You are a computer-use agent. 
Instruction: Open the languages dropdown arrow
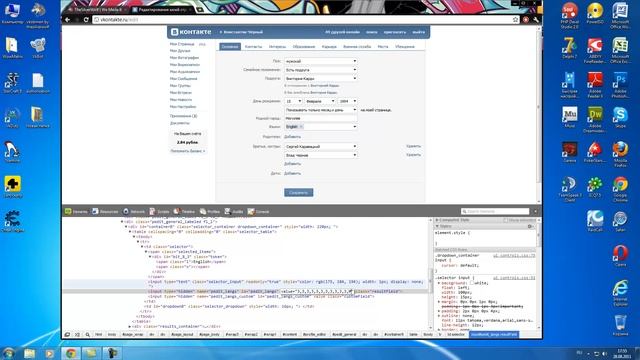(354, 127)
